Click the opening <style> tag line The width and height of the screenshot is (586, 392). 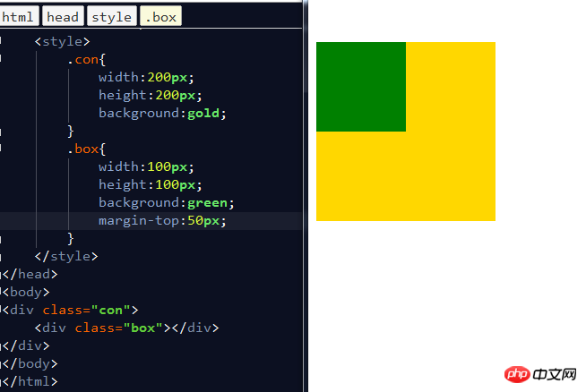tap(62, 41)
